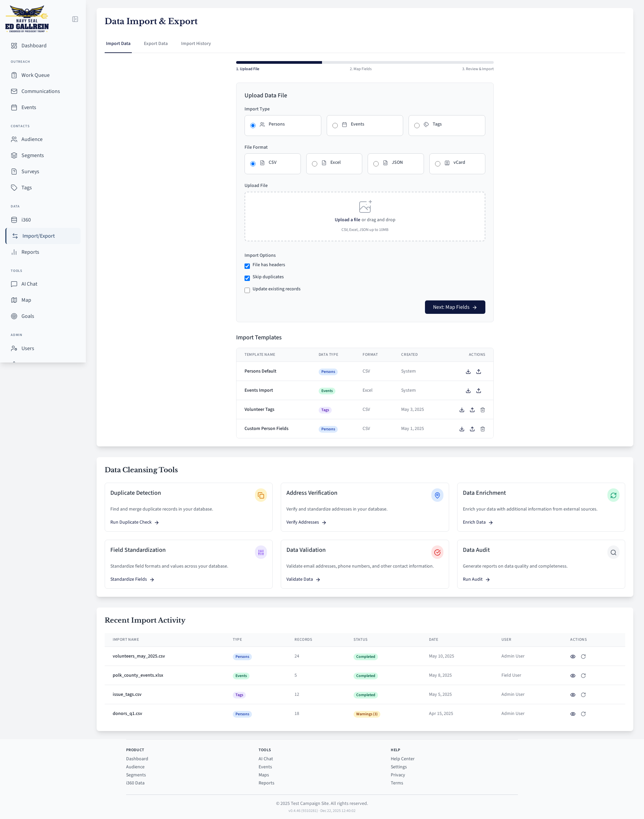Delete the Custom Person Fields template
This screenshot has width=644, height=819.
[482, 429]
